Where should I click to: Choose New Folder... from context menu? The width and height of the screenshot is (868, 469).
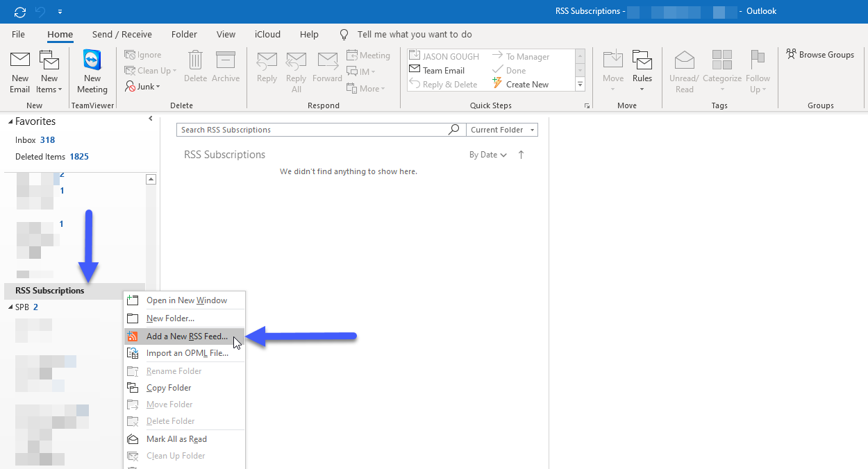point(184,318)
